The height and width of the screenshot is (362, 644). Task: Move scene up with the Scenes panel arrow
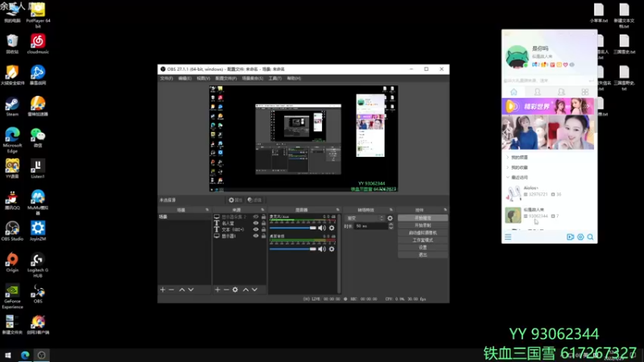pyautogui.click(x=182, y=290)
